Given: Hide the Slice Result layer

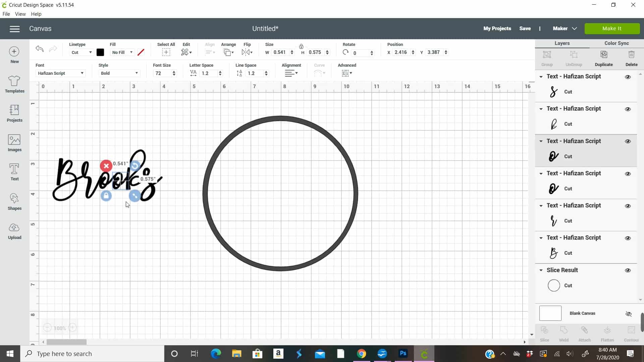Looking at the screenshot, I should tap(628, 270).
